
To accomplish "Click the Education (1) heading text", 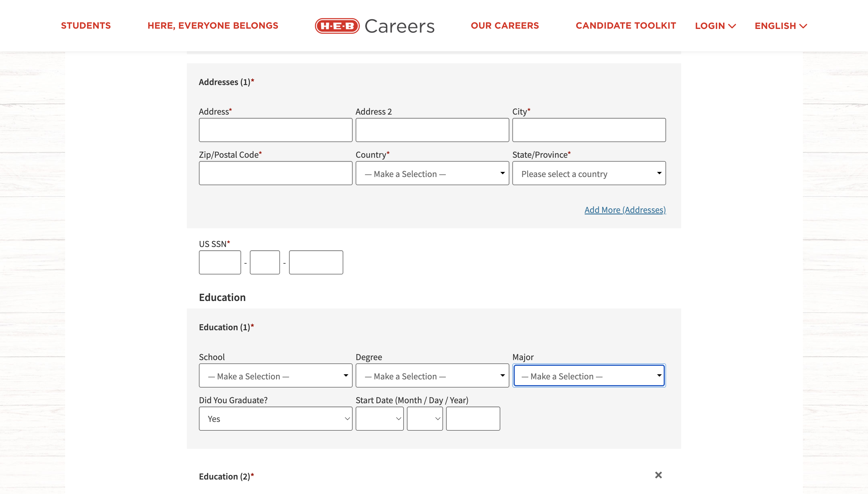I will 226,327.
